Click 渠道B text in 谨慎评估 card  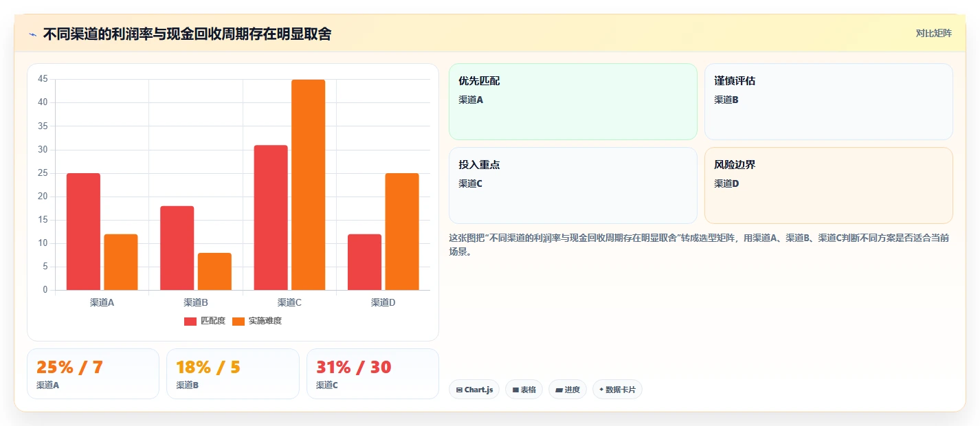726,100
